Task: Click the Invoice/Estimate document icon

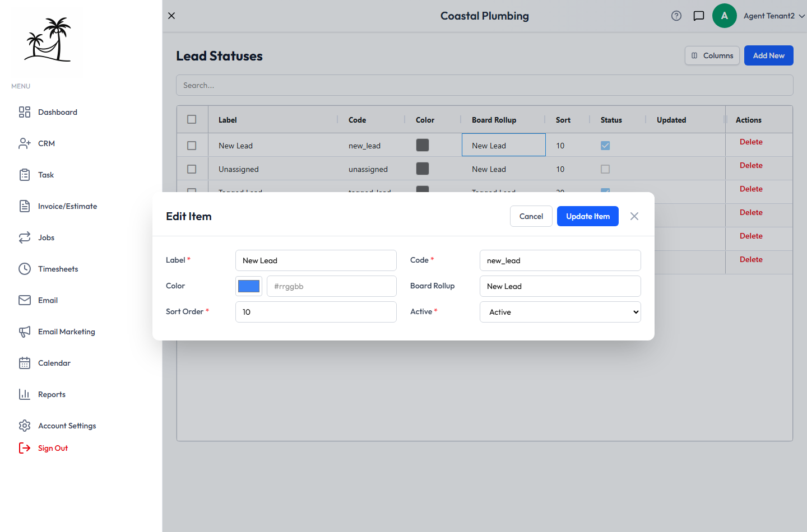Action: click(25, 206)
